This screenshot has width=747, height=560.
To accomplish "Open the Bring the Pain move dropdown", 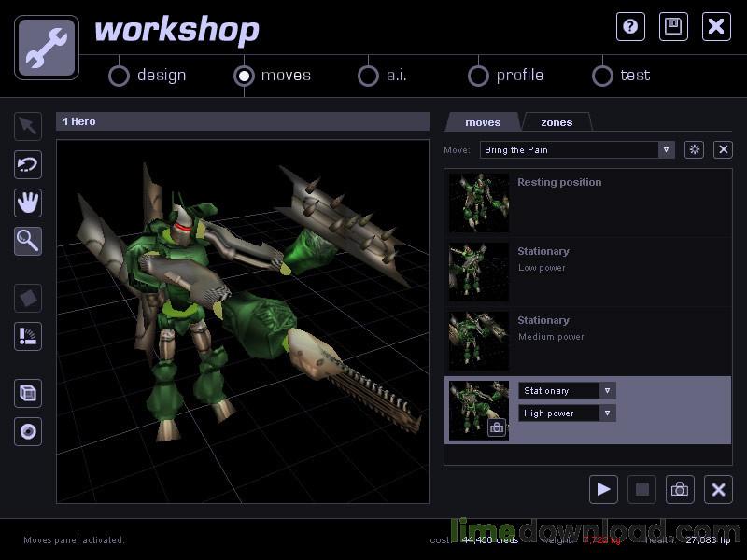I will click(x=666, y=149).
